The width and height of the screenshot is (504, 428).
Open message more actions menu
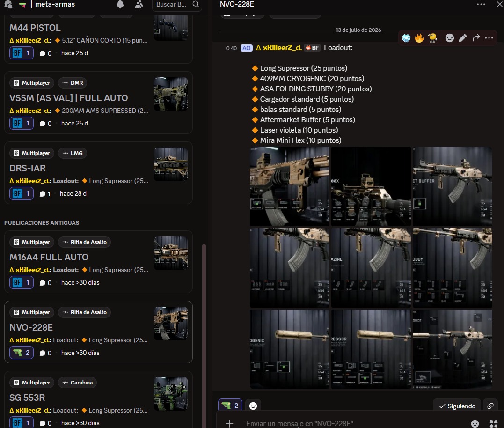489,38
